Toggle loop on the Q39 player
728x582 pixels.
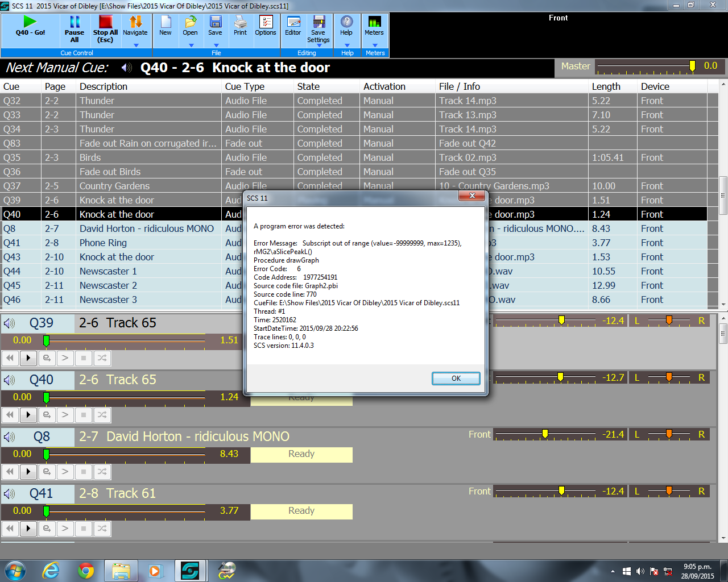(47, 358)
